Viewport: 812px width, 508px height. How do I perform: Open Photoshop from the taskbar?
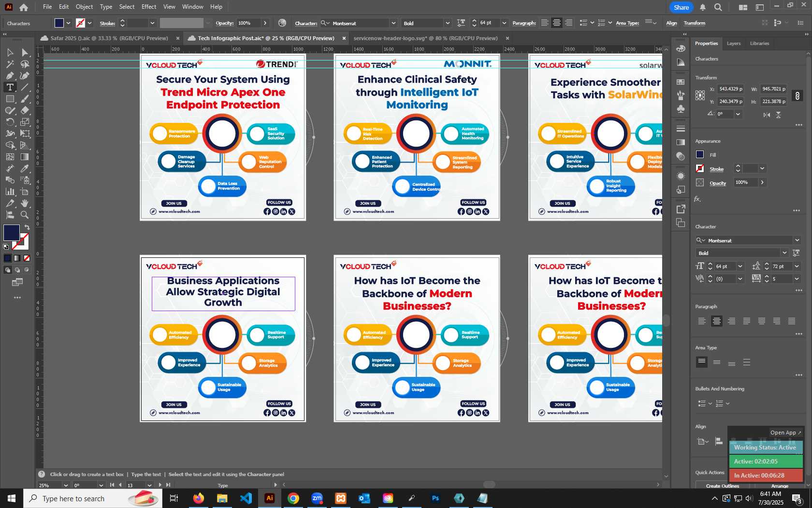[435, 498]
